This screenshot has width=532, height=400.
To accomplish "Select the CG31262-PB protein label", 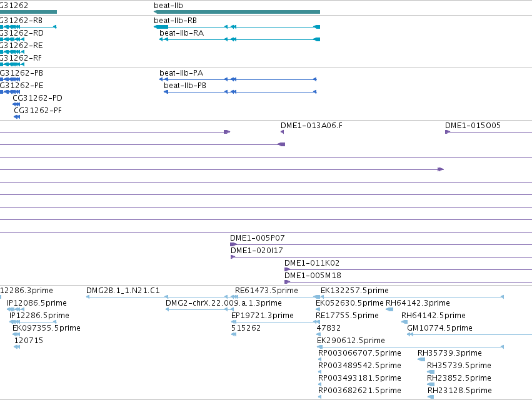I will click(21, 73).
